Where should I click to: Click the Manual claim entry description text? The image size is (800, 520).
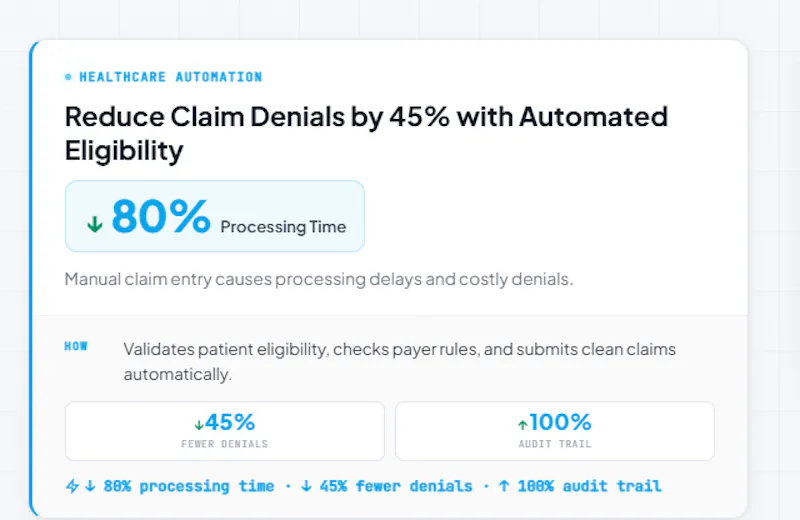pyautogui.click(x=319, y=279)
